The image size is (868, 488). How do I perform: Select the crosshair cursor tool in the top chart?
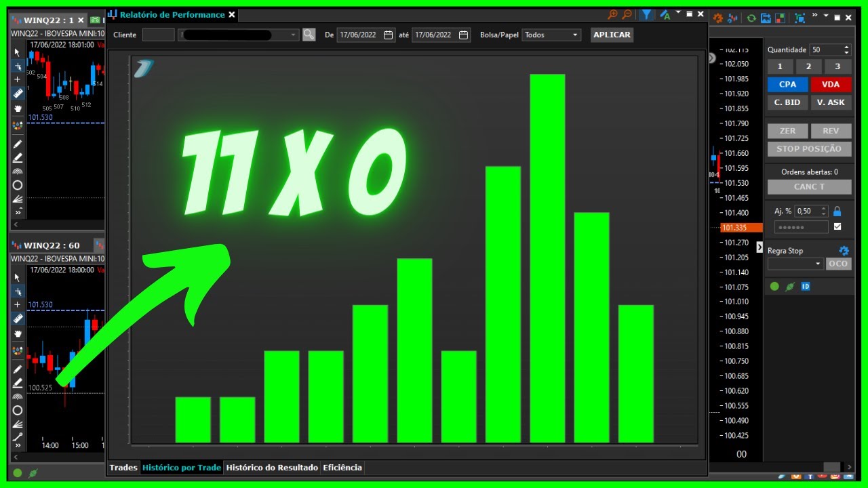click(x=18, y=66)
